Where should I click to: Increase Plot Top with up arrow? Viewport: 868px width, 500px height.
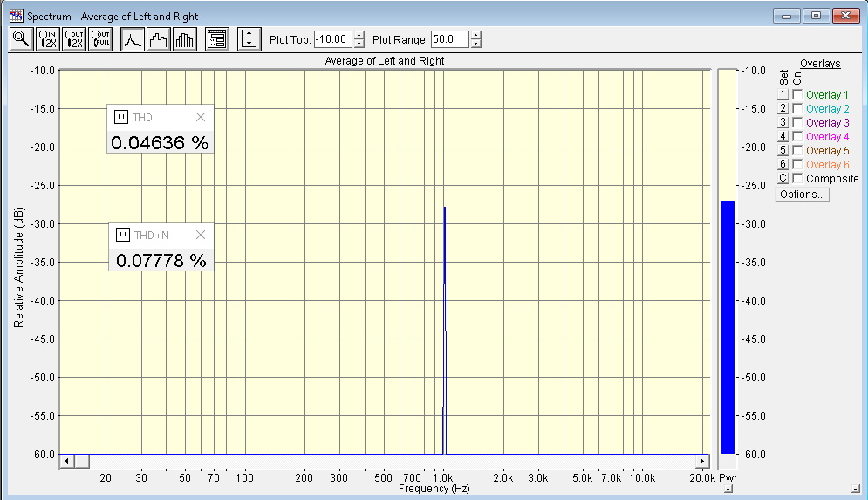pyautogui.click(x=359, y=35)
